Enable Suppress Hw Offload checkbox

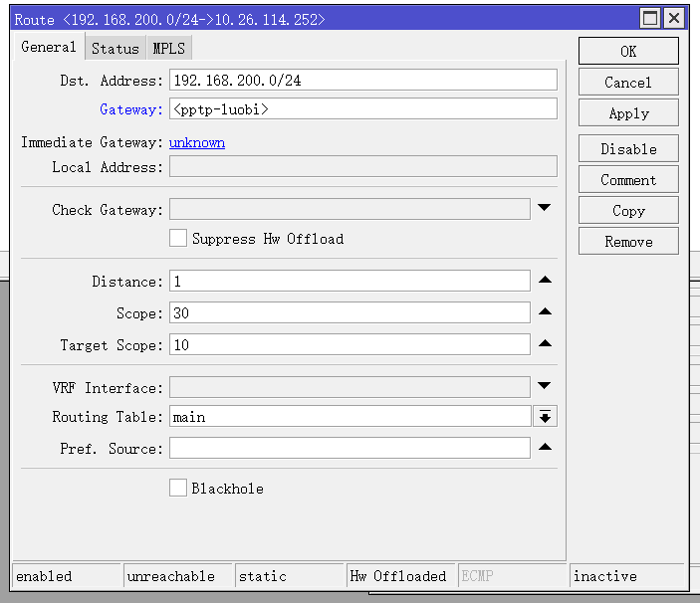pos(178,238)
